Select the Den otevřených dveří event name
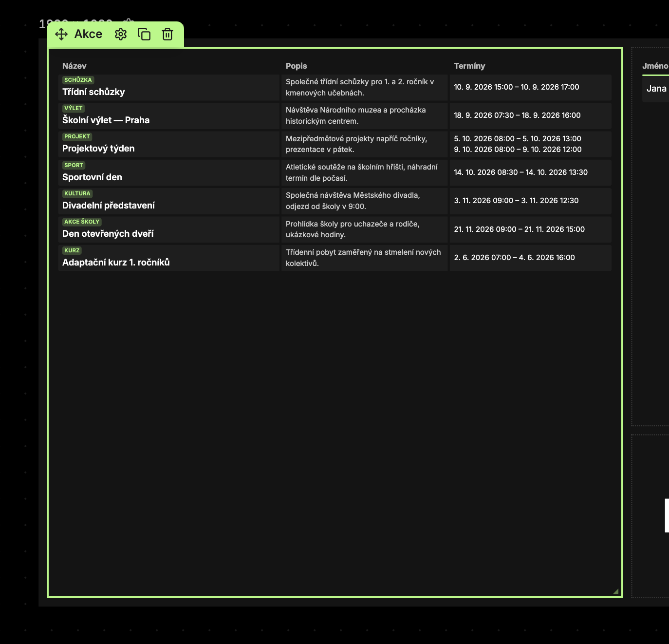Viewport: 669px width, 644px height. point(108,234)
